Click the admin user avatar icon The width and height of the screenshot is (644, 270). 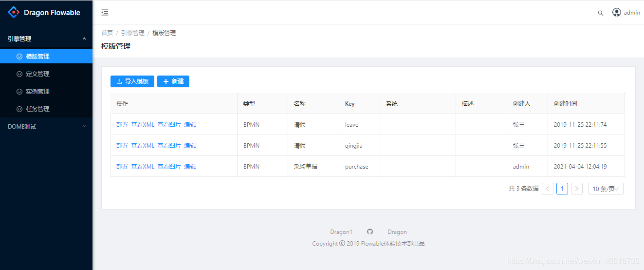(x=617, y=13)
